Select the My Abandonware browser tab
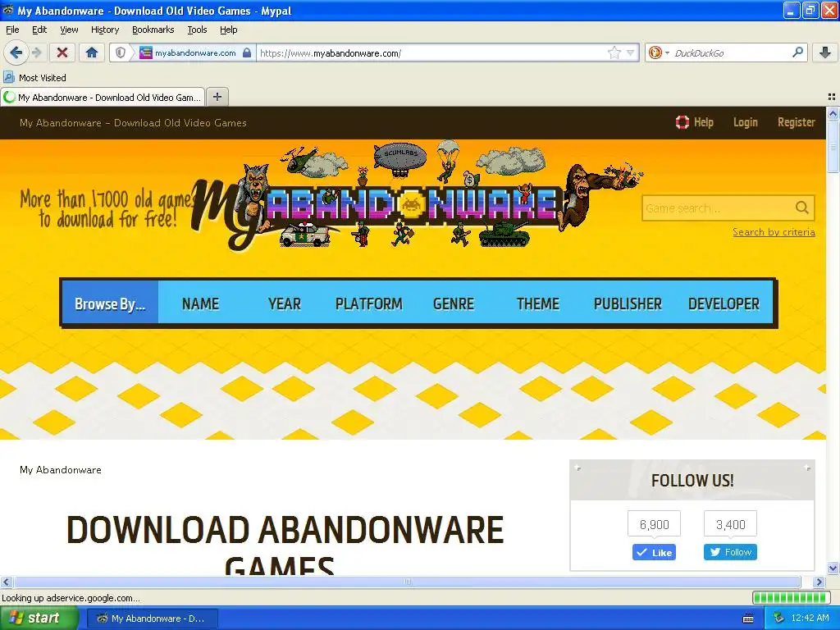Screen dimensions: 840x630 103,97
